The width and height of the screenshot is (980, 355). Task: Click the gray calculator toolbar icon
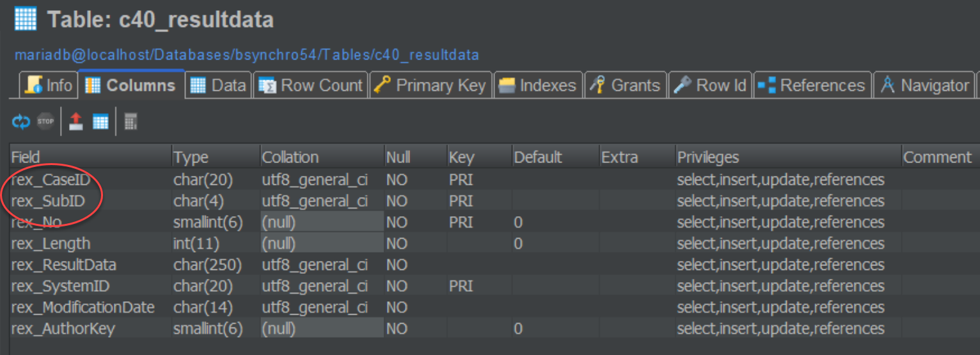click(x=130, y=122)
